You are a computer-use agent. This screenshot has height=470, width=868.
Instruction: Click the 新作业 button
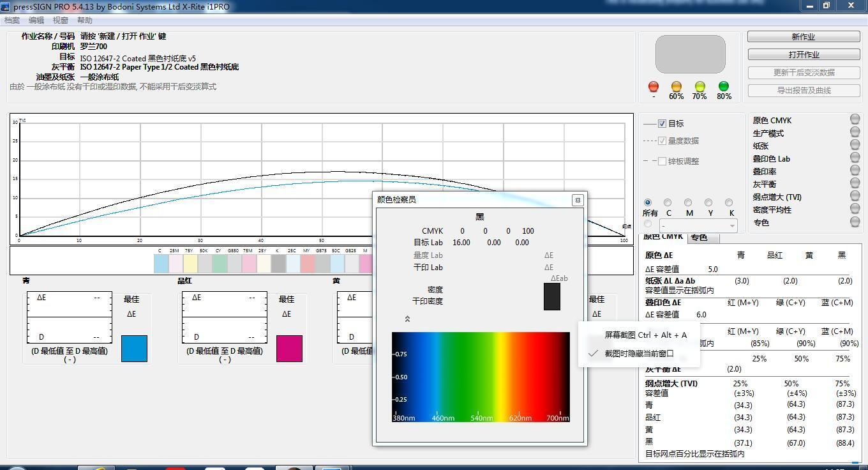pos(804,37)
